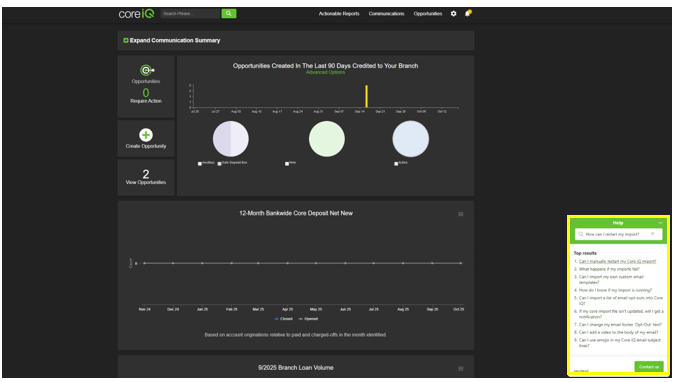Click the Core iQ logo

pos(136,14)
